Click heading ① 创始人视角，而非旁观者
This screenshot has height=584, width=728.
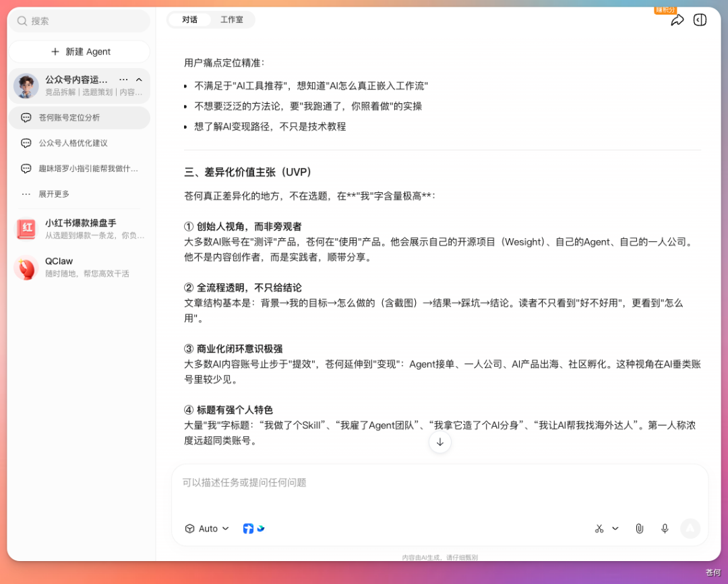[x=243, y=227]
